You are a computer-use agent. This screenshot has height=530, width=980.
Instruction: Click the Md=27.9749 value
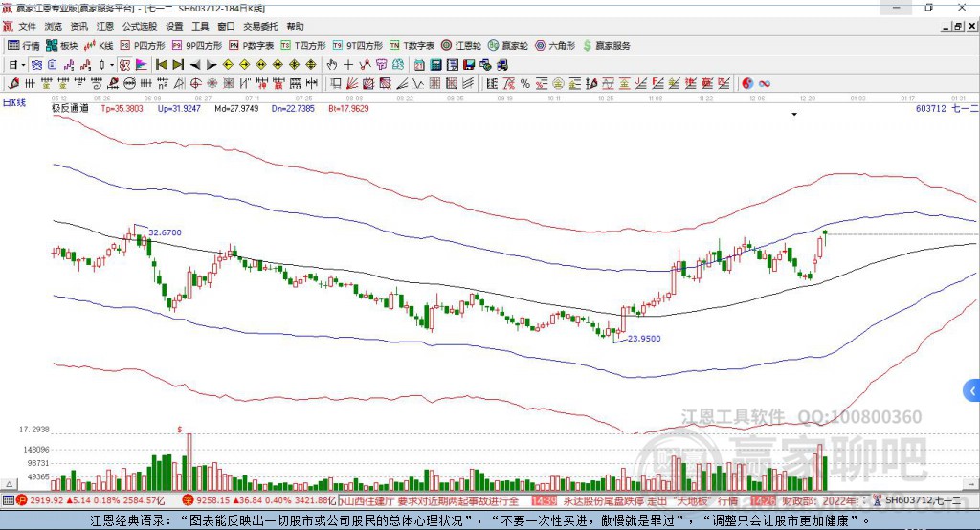coord(236,108)
